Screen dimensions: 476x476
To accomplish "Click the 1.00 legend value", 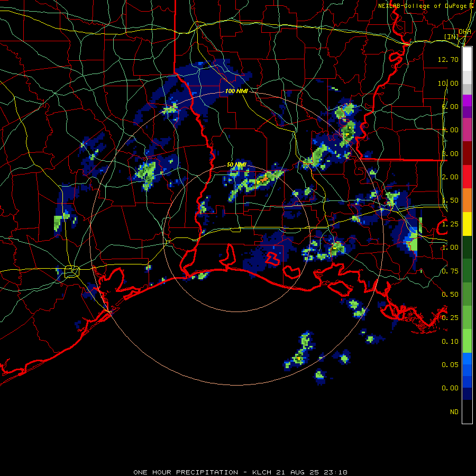I will [x=450, y=248].
